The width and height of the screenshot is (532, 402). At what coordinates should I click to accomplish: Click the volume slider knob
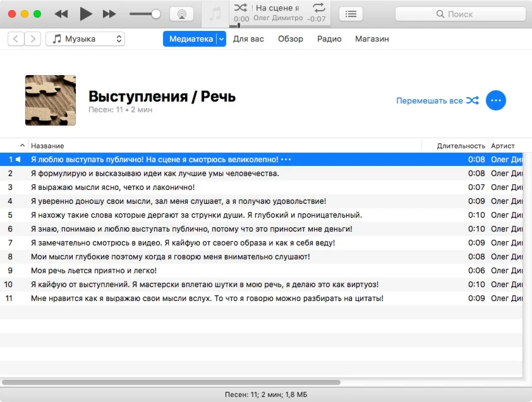(x=155, y=14)
